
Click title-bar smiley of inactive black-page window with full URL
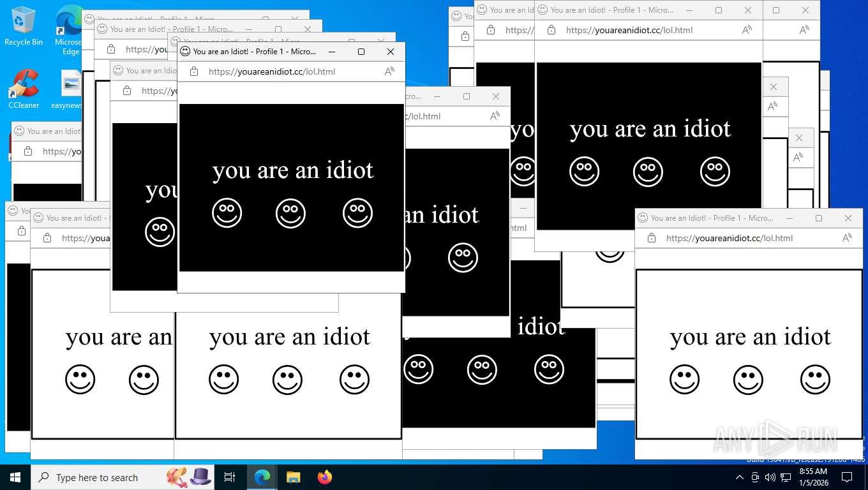click(543, 10)
